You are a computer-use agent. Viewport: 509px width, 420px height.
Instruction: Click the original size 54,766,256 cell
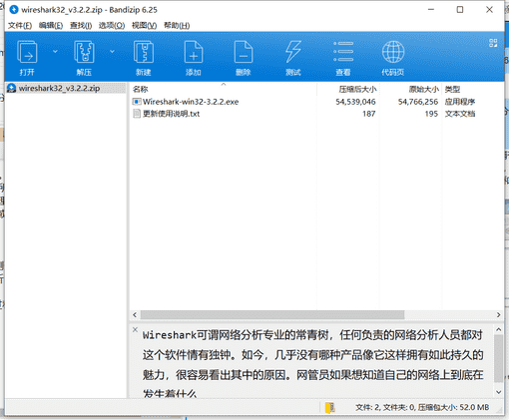(418, 102)
